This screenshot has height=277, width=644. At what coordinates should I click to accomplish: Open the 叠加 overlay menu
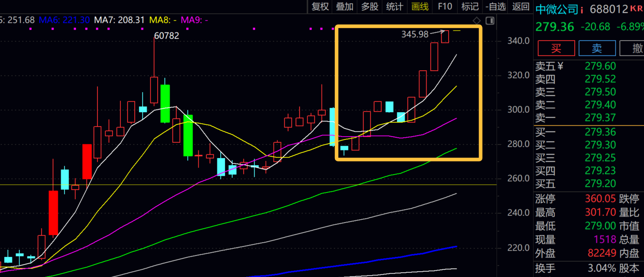coord(345,6)
